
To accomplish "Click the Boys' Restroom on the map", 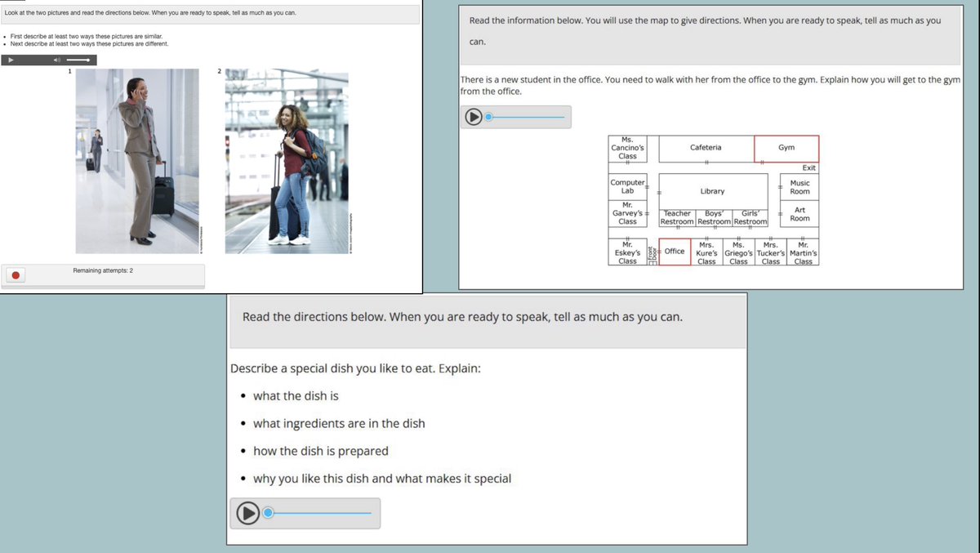I will tap(714, 217).
